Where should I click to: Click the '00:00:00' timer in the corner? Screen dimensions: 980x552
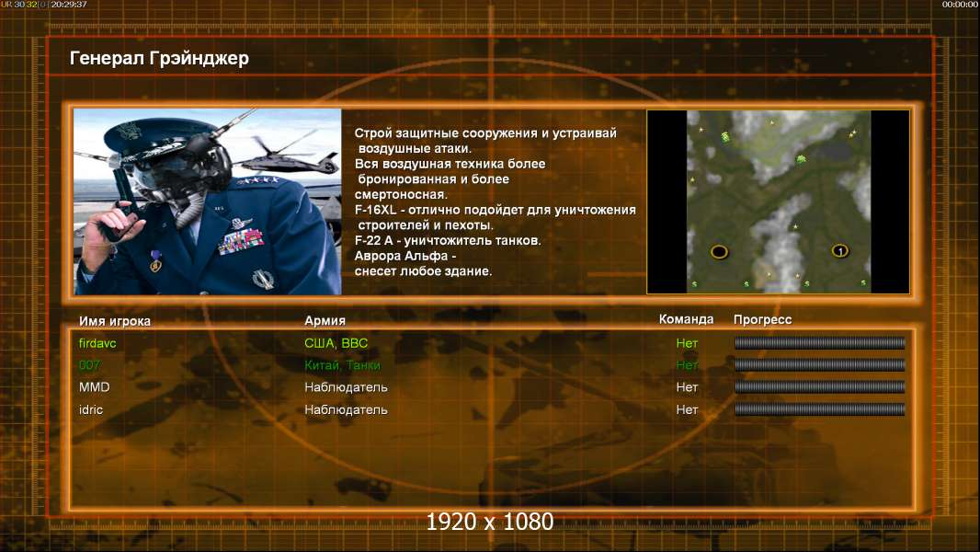coord(961,5)
